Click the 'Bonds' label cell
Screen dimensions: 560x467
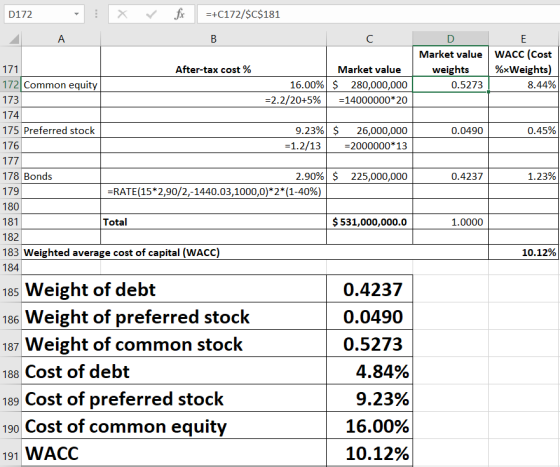[61, 176]
